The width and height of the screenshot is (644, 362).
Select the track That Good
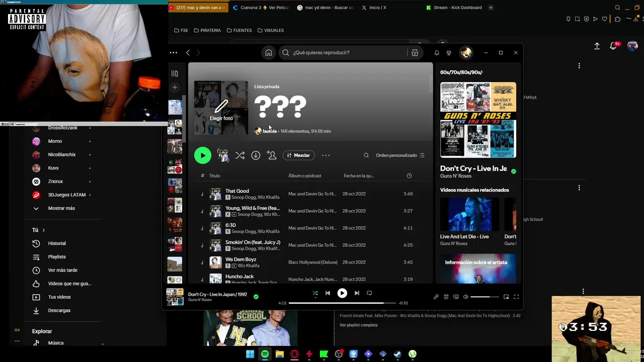point(237,191)
